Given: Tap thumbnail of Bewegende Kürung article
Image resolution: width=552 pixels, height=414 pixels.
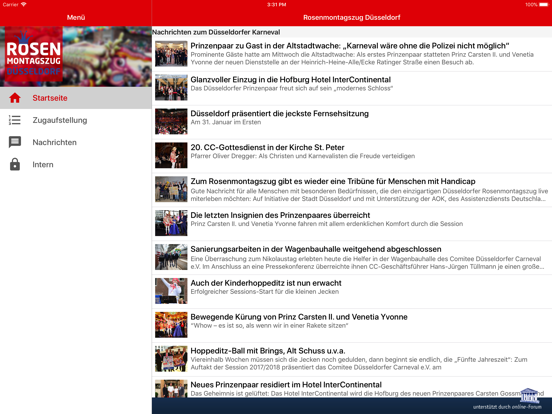Looking at the screenshot, I should coord(171,325).
